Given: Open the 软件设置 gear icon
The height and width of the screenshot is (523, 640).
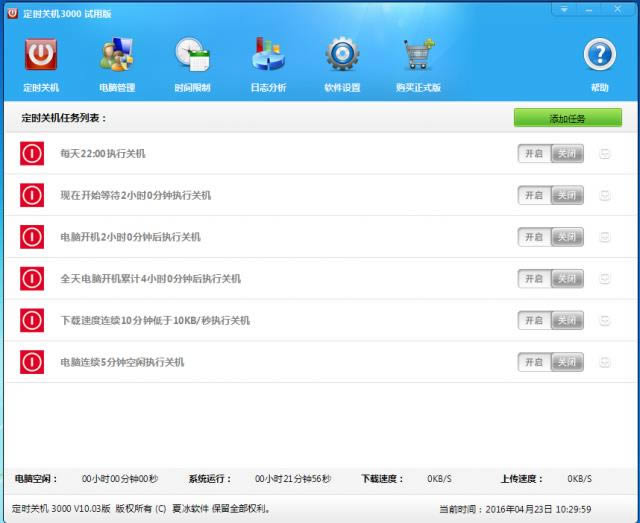Looking at the screenshot, I should (342, 53).
